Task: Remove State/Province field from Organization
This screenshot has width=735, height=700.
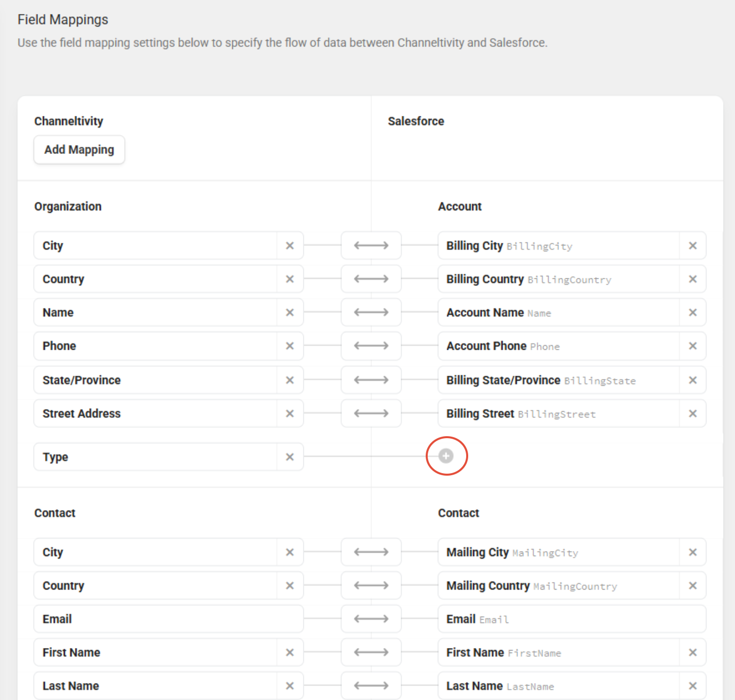Action: 290,380
